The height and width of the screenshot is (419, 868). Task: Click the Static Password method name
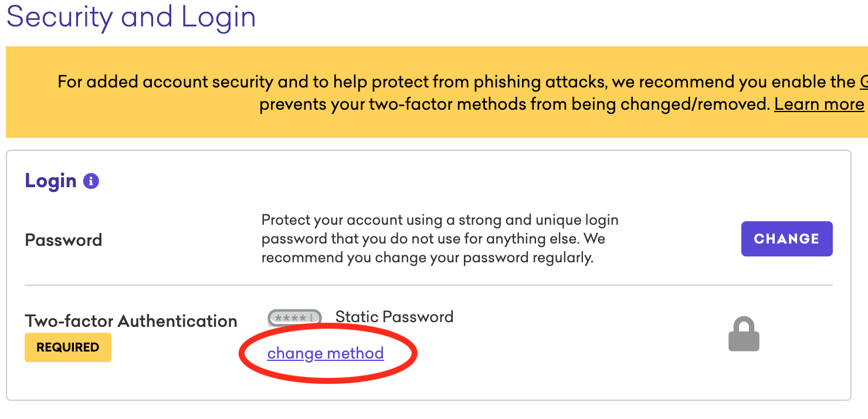pos(394,317)
